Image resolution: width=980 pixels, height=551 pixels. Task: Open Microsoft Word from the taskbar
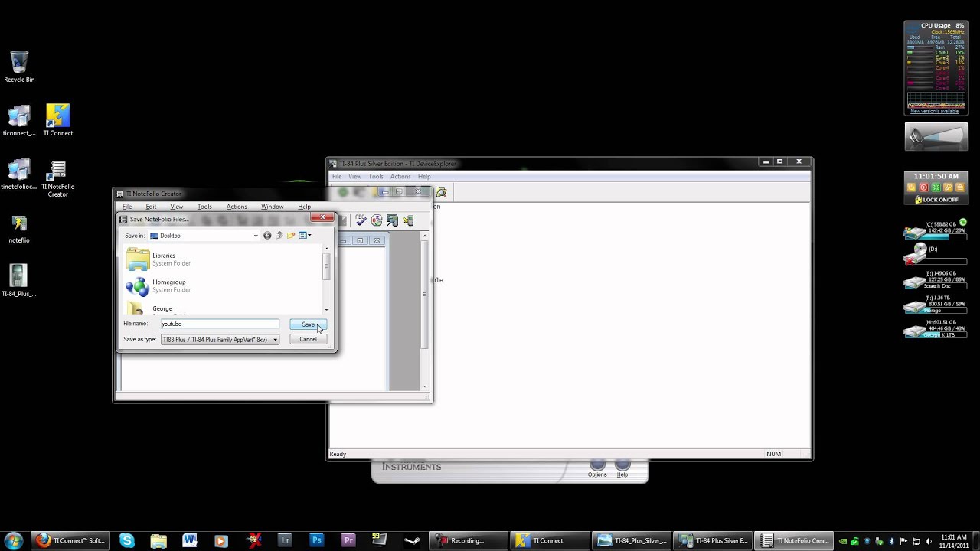click(x=190, y=541)
